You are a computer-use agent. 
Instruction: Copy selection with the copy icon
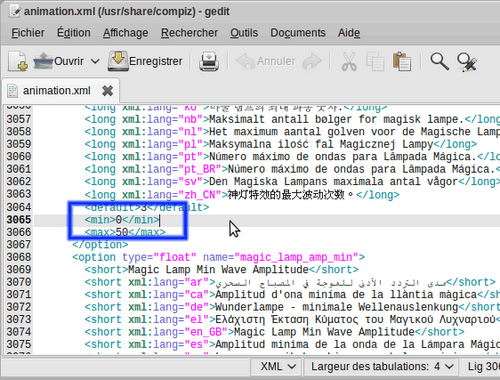tap(375, 62)
